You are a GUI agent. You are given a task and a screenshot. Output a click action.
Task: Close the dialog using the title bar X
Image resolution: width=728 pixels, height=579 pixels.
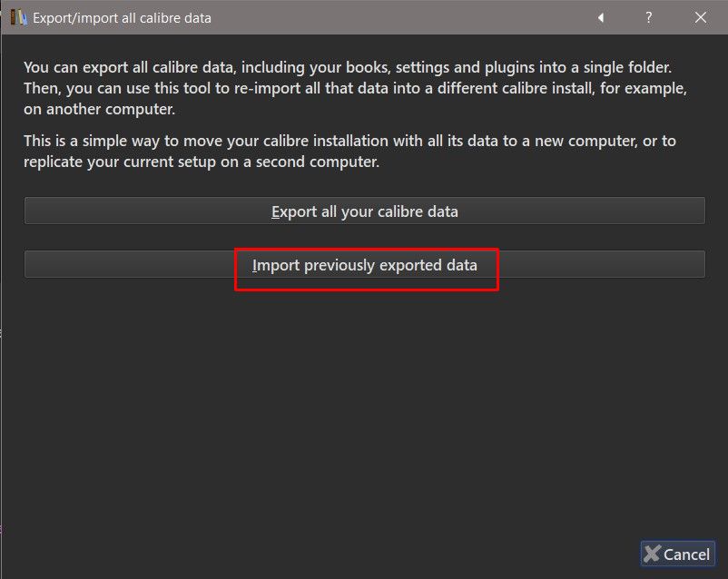click(x=701, y=17)
